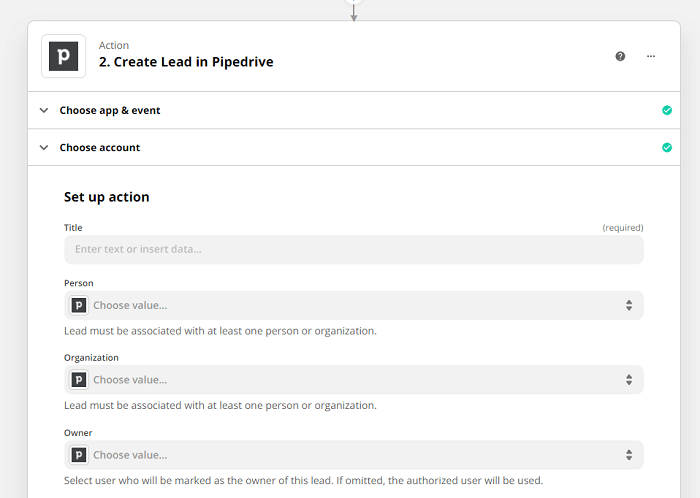Image resolution: width=700 pixels, height=498 pixels.
Task: Expand the Choose app & event chevron
Action: [x=44, y=110]
